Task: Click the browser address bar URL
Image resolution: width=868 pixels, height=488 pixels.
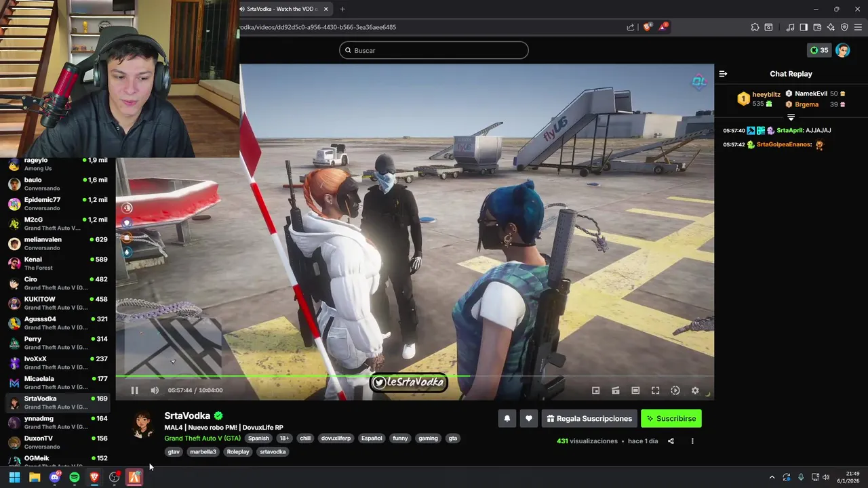Action: [x=319, y=27]
